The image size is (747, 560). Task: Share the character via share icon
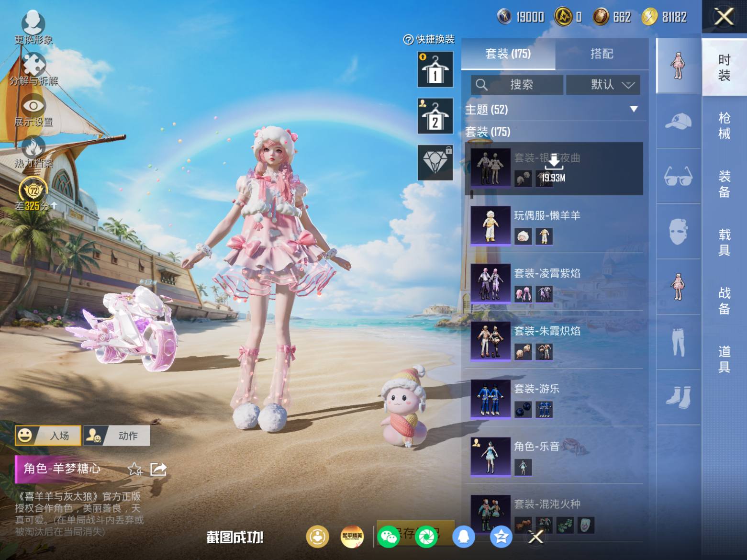tap(158, 469)
